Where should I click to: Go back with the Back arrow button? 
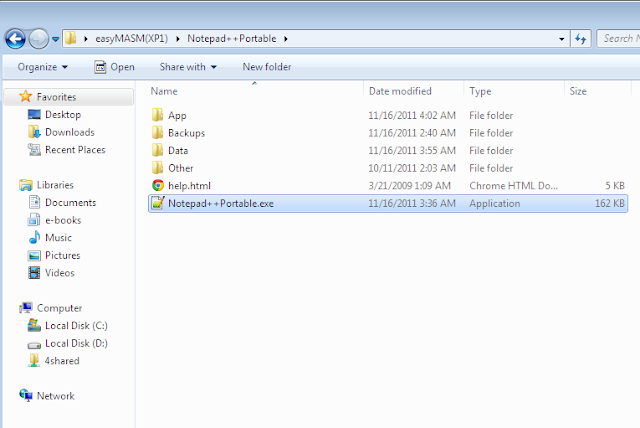point(15,39)
